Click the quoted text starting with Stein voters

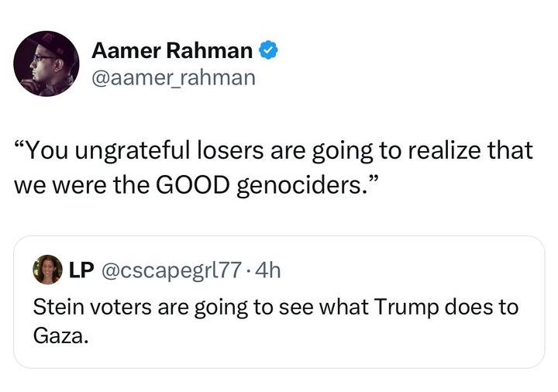[276, 321]
